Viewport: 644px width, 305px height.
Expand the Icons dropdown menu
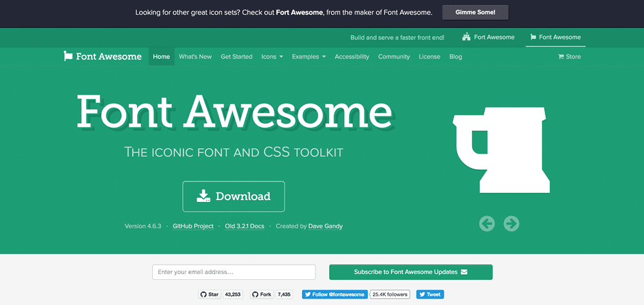[x=272, y=57]
